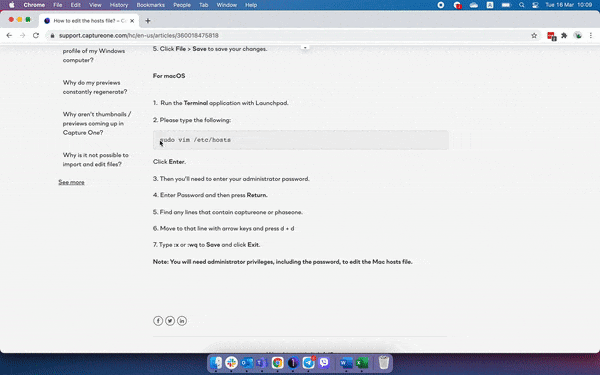Open Chrome's three-dot menu

click(x=591, y=36)
